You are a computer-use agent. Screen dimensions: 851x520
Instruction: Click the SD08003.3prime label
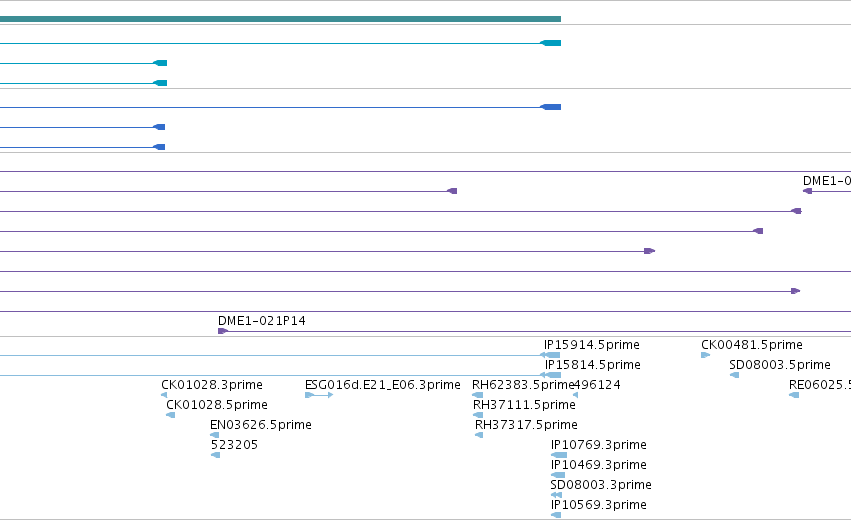(601, 485)
